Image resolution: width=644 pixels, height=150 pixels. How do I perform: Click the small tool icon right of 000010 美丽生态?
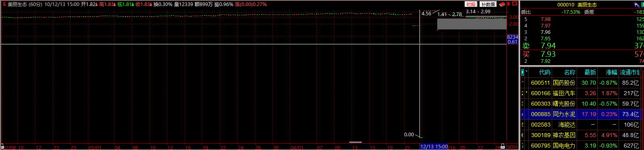click(x=636, y=5)
